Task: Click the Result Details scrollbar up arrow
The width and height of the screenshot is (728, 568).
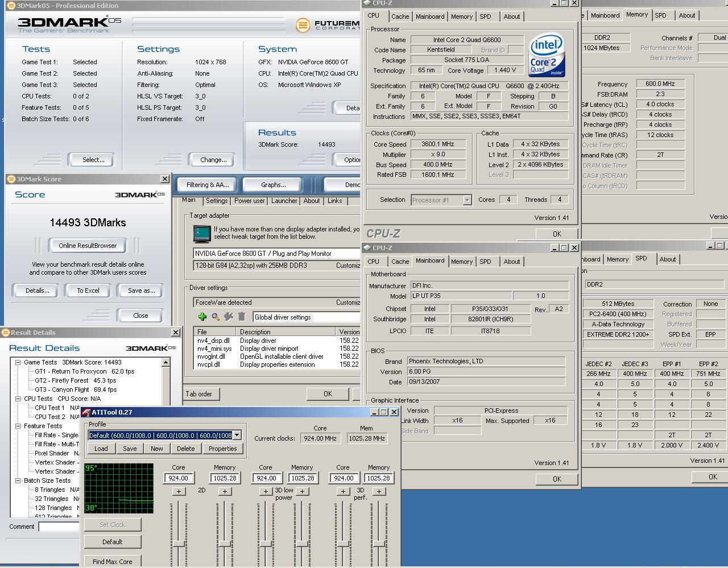Action: (166, 362)
